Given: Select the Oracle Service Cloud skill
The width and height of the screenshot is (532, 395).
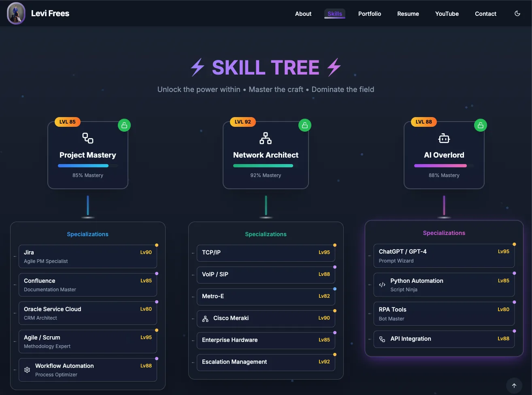Looking at the screenshot, I should 88,313.
